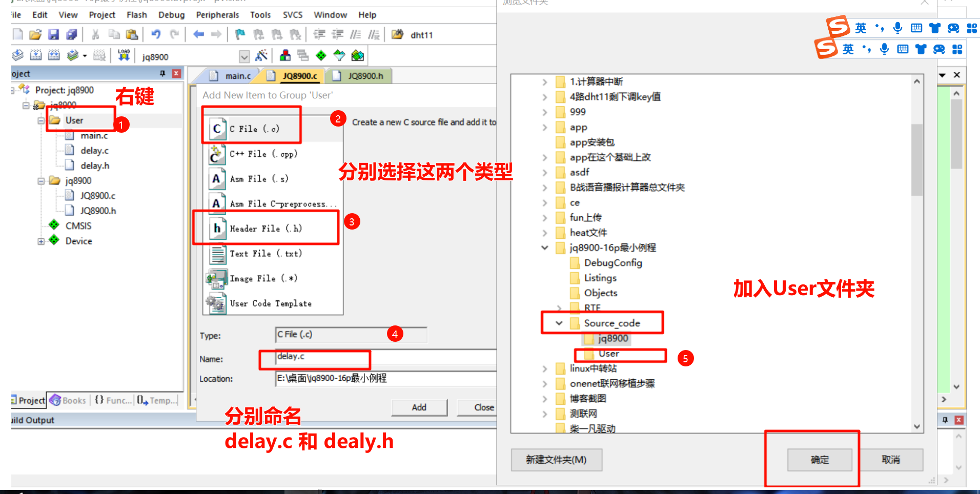Click the Rebuild all target files icon
Screen dimensions: 980x494
(x=54, y=55)
